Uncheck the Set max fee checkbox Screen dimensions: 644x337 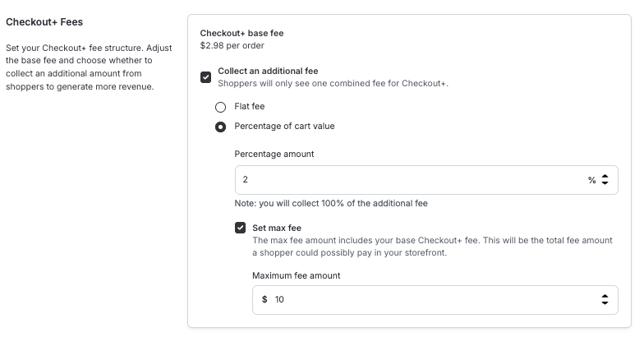[x=240, y=228]
